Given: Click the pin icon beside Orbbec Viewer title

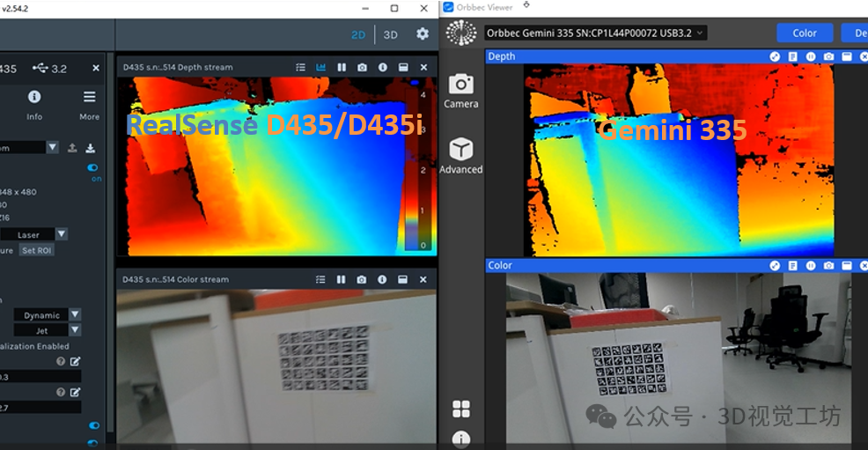Looking at the screenshot, I should tap(526, 5).
